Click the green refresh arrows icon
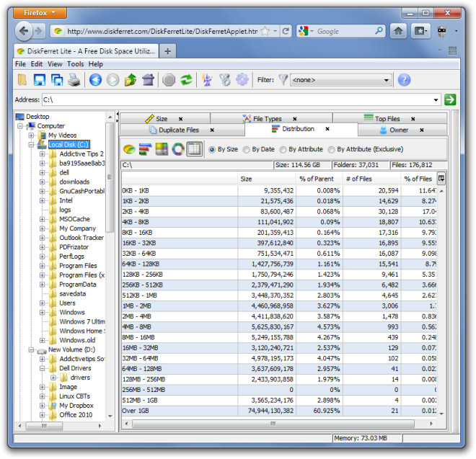Viewport: 476px width, 459px height. 186,80
